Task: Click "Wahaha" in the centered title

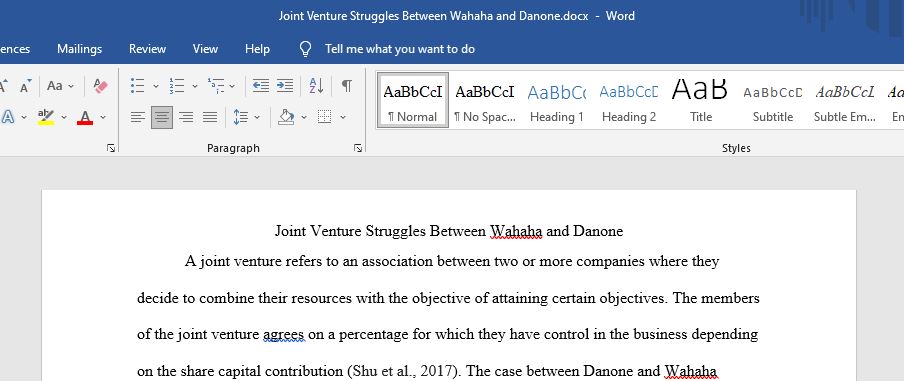Action: 516,232
